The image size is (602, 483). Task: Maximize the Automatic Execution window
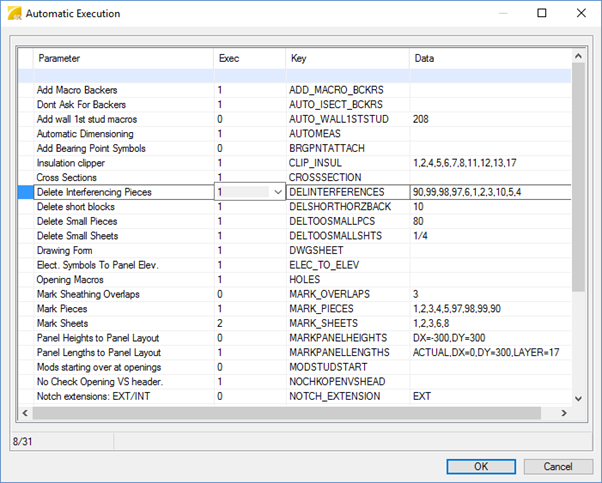click(541, 14)
